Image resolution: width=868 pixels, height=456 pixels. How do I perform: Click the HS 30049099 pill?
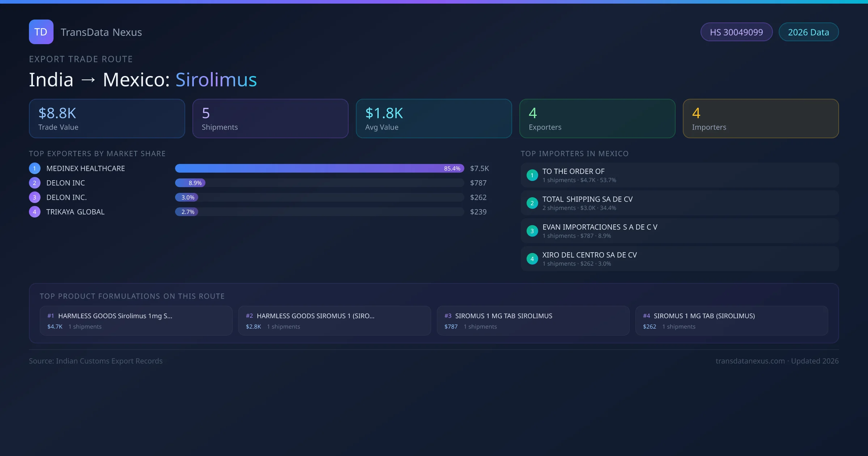[736, 32]
